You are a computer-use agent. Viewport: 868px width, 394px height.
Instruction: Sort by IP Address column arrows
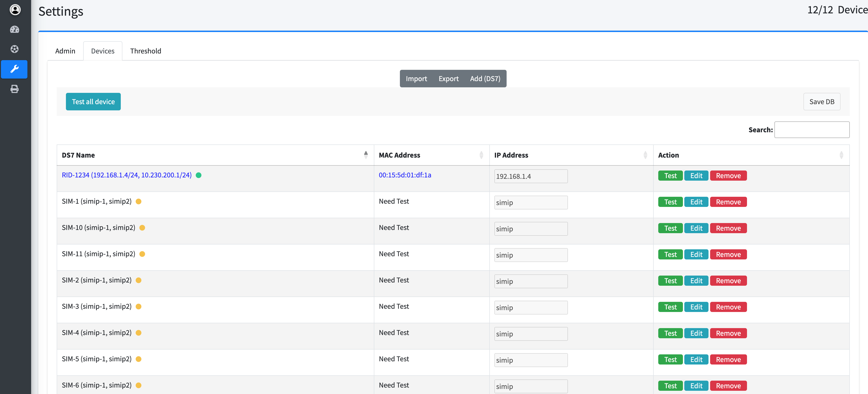point(645,155)
